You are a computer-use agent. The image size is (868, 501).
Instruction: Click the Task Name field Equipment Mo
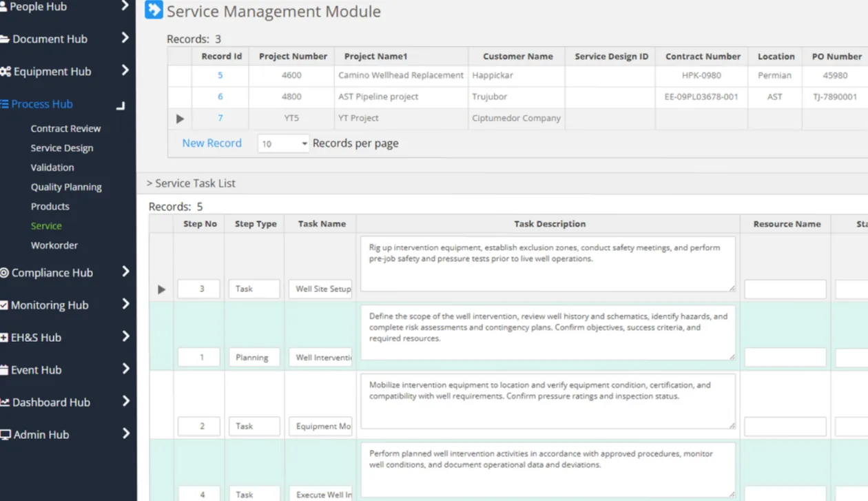coord(320,426)
